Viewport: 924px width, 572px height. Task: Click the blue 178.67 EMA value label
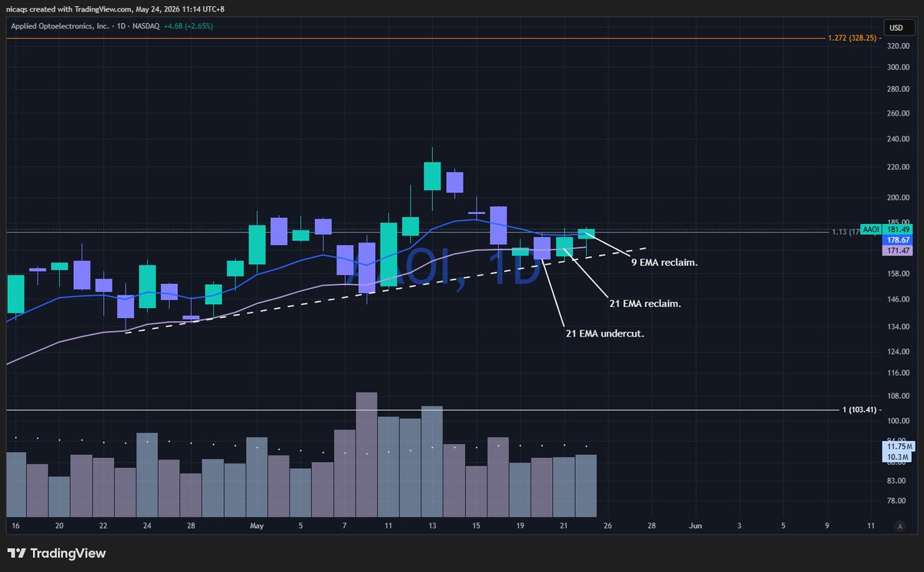tap(896, 240)
